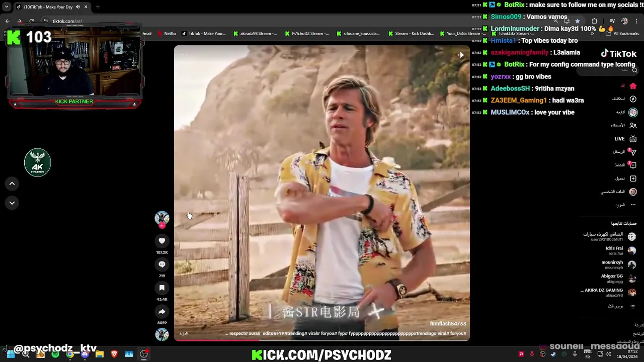
Task: Open Brave browser from taskbar
Action: tap(114, 354)
